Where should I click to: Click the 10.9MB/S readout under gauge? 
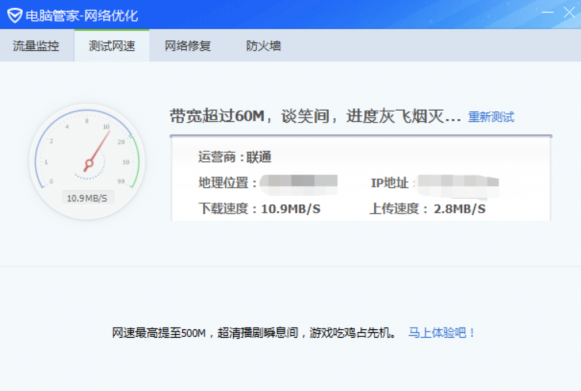(87, 198)
